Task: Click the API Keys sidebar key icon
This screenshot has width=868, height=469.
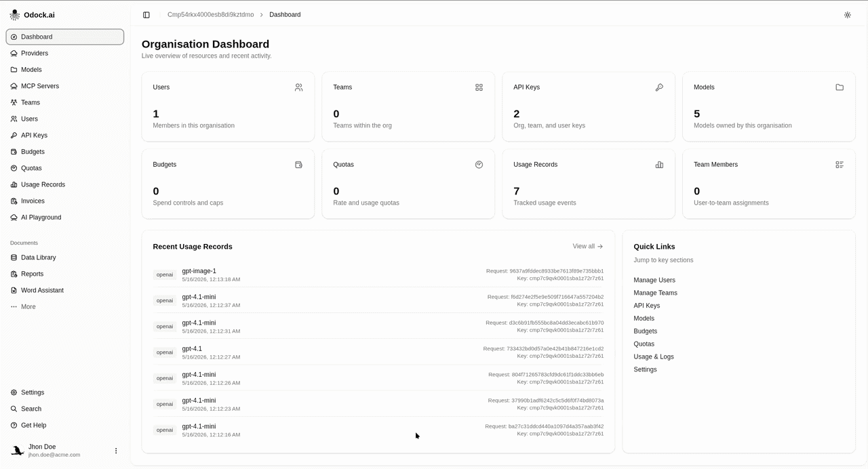Action: 14,136
